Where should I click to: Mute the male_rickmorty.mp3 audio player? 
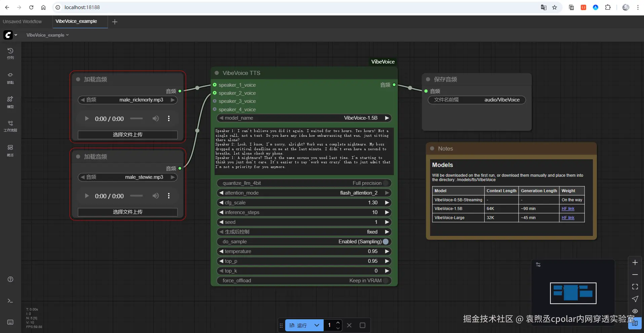click(155, 118)
